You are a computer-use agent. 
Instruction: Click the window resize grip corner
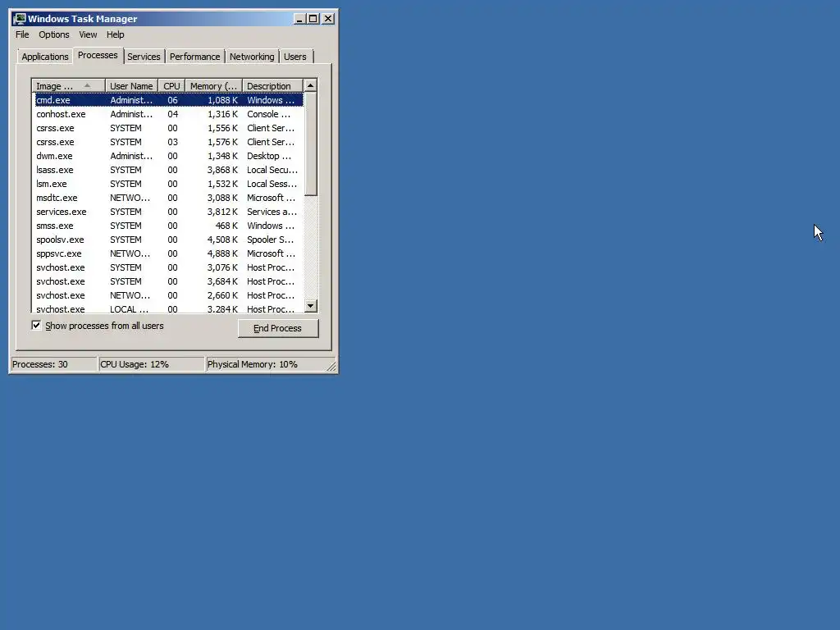pyautogui.click(x=331, y=367)
